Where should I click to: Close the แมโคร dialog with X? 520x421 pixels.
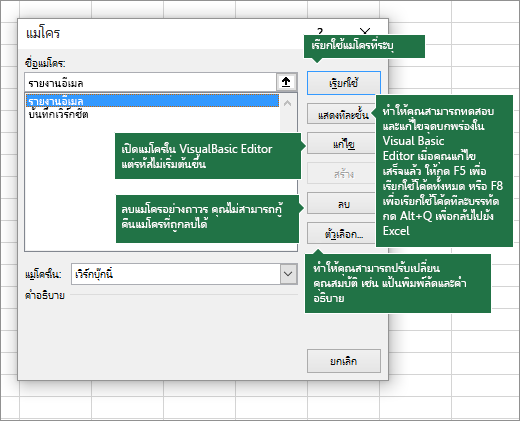pyautogui.click(x=365, y=32)
